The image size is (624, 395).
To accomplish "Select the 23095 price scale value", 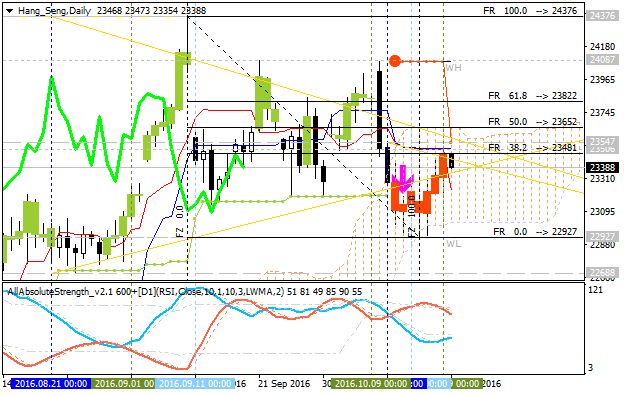I will point(602,211).
